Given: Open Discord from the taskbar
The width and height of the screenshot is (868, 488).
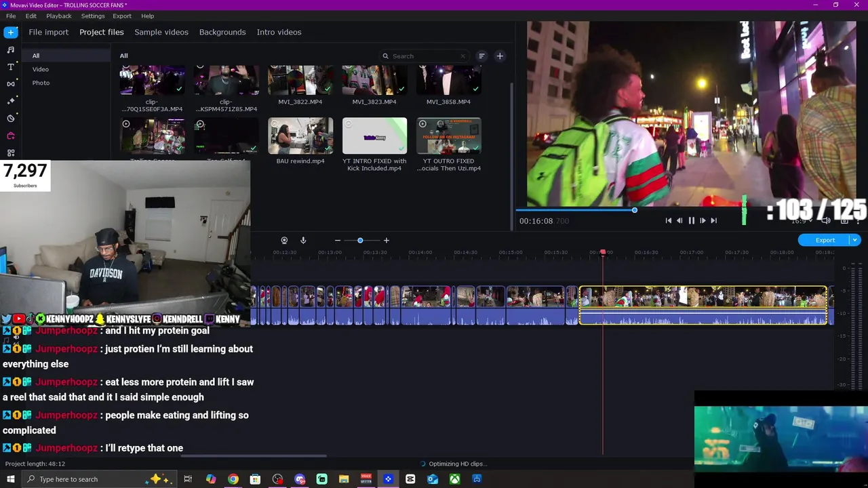Looking at the screenshot, I should pyautogui.click(x=300, y=479).
